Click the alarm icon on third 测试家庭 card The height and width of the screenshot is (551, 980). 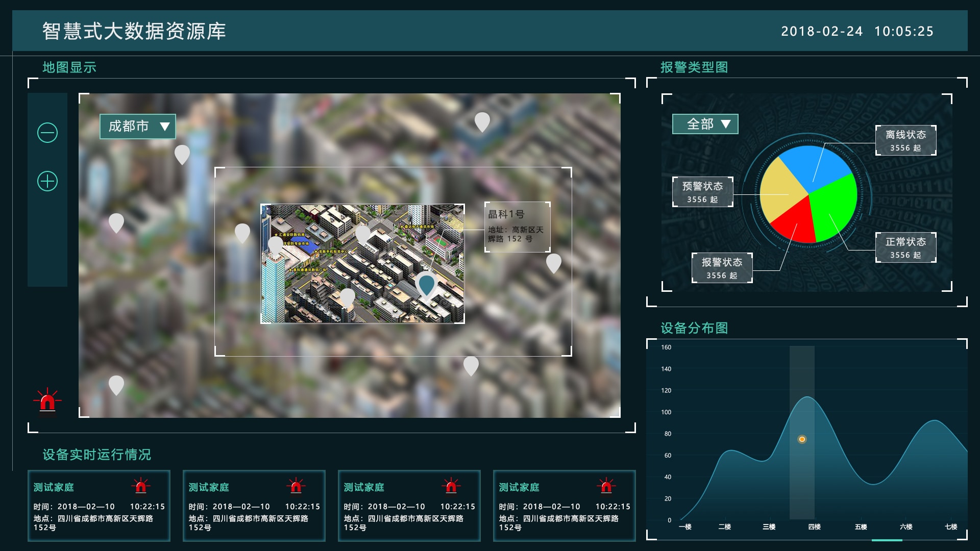click(x=451, y=486)
